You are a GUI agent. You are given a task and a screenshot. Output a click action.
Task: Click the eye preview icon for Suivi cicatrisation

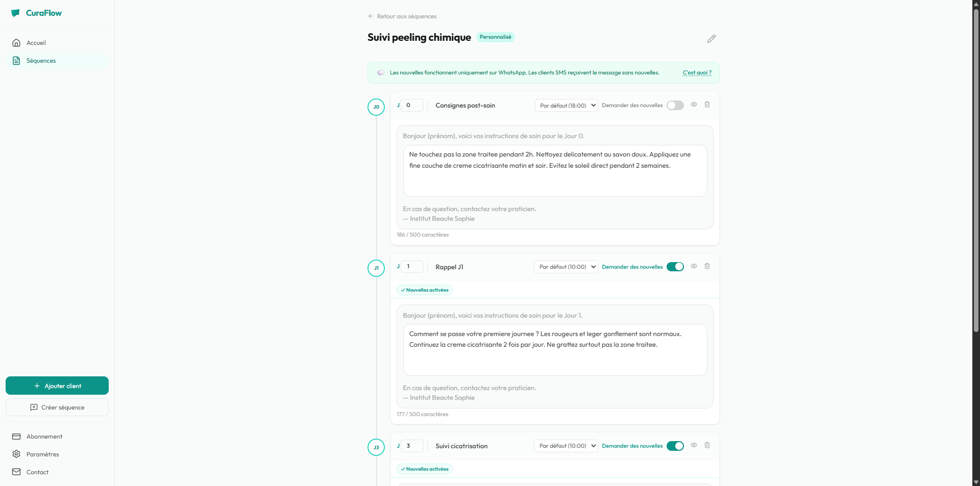[x=694, y=445]
